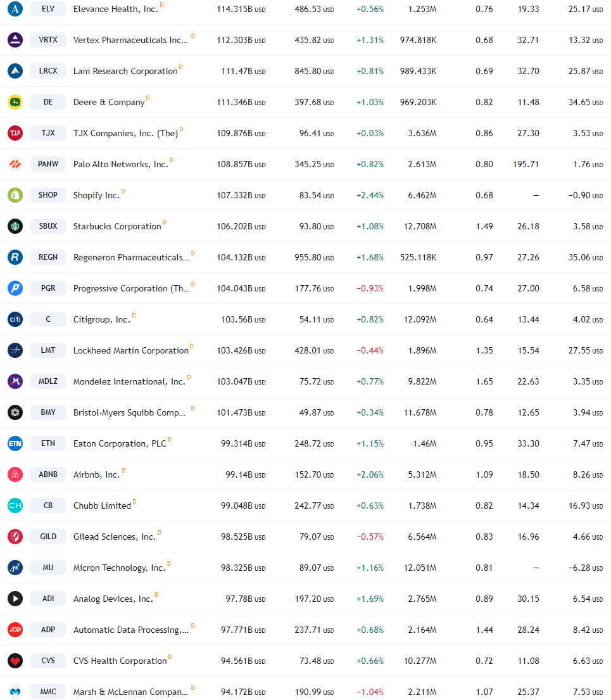The height and width of the screenshot is (700, 611).
Task: Open the Micron Technology, Inc. link
Action: [119, 568]
